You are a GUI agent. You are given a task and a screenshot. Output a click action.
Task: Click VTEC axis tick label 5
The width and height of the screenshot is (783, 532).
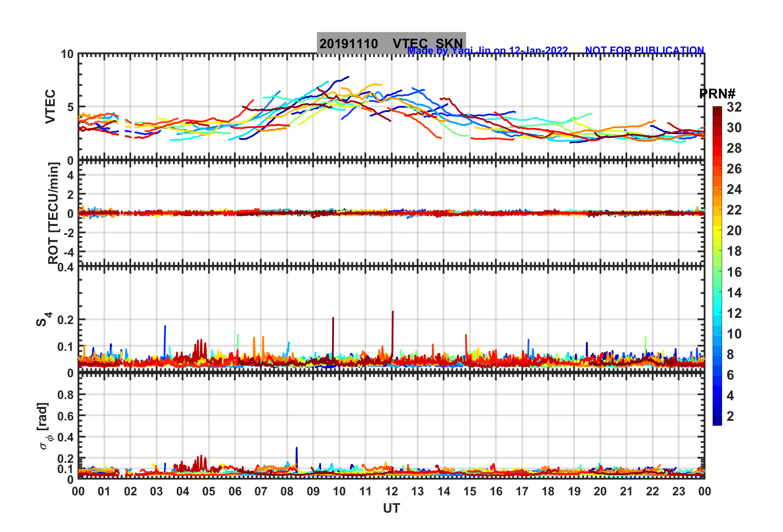point(70,107)
